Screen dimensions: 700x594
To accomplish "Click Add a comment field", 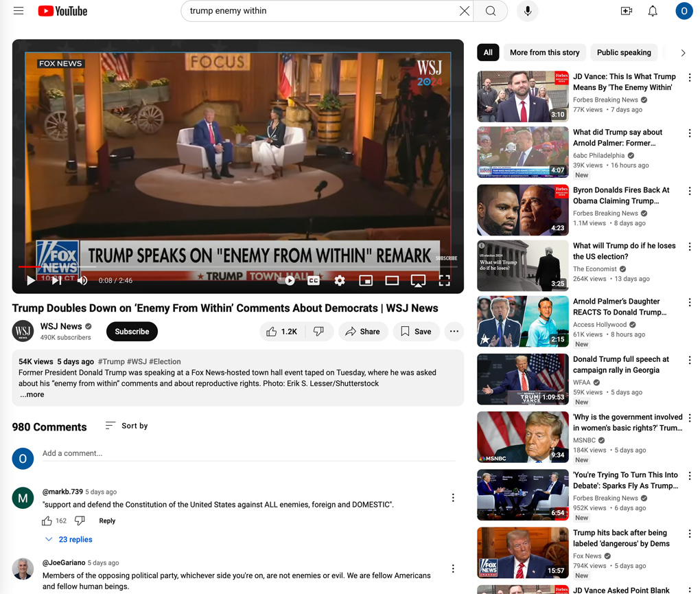I will [248, 453].
